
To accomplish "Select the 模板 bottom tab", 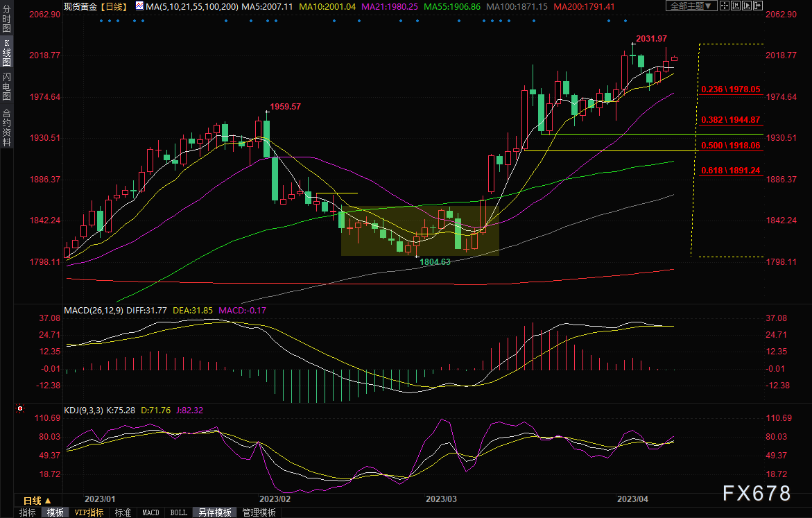I will click(55, 512).
